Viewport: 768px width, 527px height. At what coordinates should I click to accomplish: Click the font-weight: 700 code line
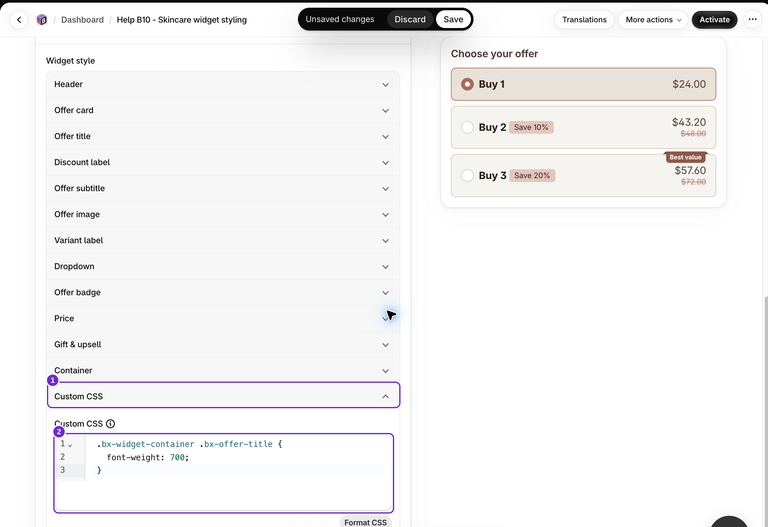(x=147, y=457)
